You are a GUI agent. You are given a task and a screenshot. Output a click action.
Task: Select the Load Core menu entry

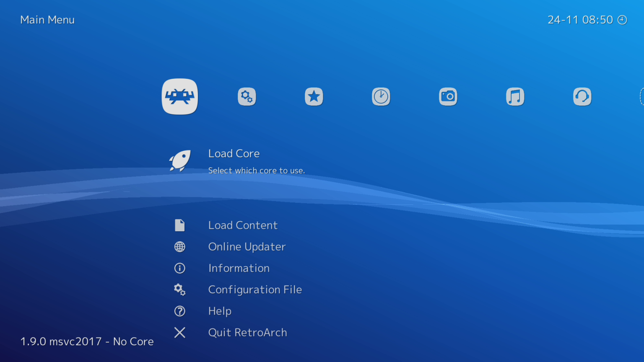234,153
